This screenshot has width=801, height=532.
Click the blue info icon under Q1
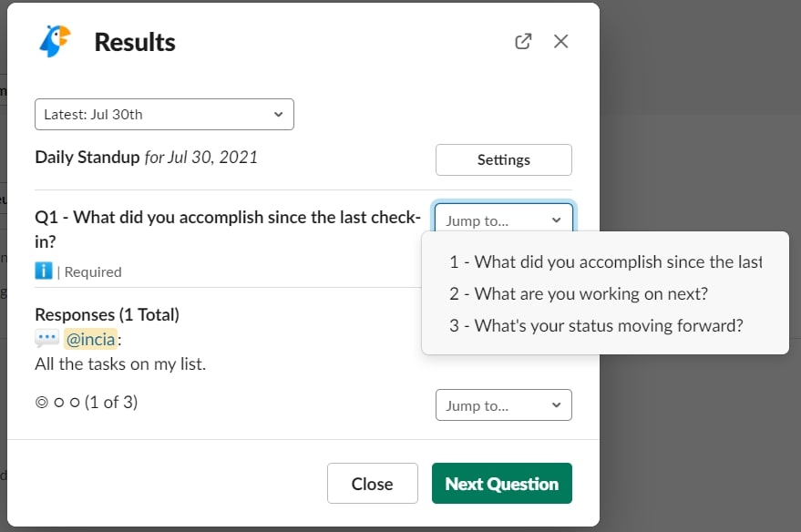pyautogui.click(x=44, y=271)
